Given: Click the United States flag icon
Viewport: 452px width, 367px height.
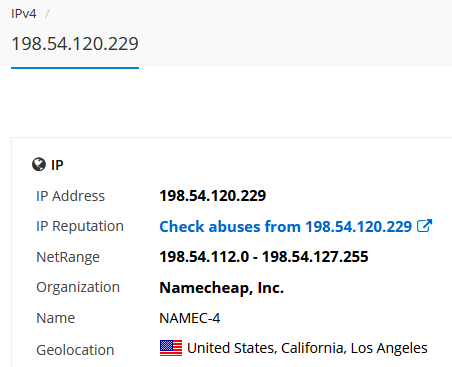Looking at the screenshot, I should tap(171, 348).
